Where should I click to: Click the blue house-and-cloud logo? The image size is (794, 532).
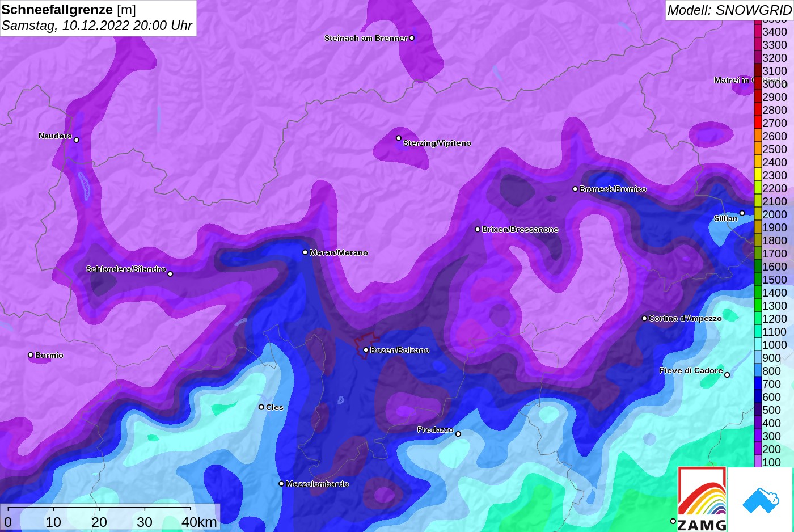pos(761,500)
